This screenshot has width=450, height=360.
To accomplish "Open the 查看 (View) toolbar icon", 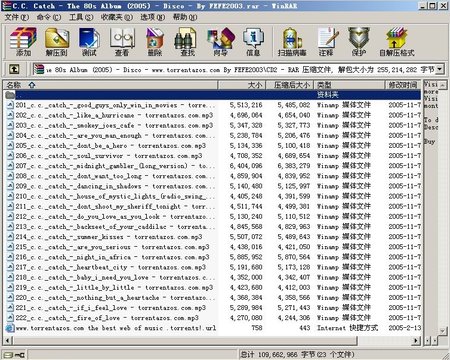I will pyautogui.click(x=122, y=42).
